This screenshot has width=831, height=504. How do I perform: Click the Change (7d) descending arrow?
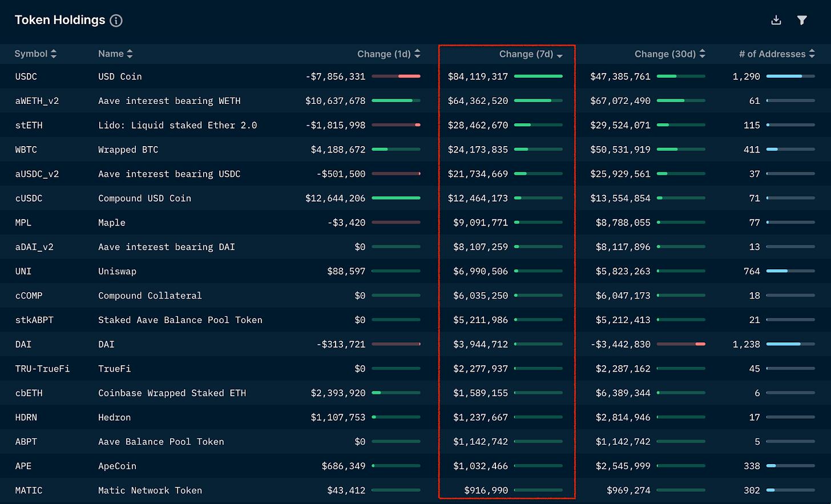559,55
